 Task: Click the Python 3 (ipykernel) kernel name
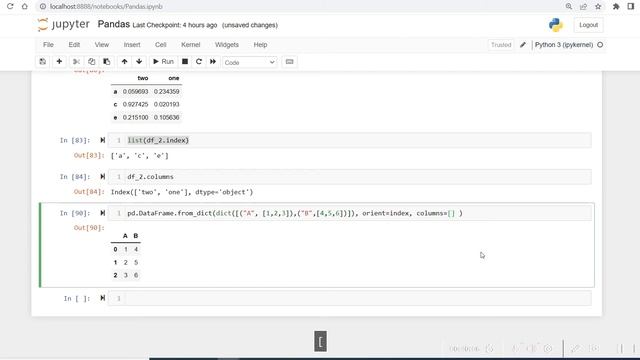coord(564,45)
